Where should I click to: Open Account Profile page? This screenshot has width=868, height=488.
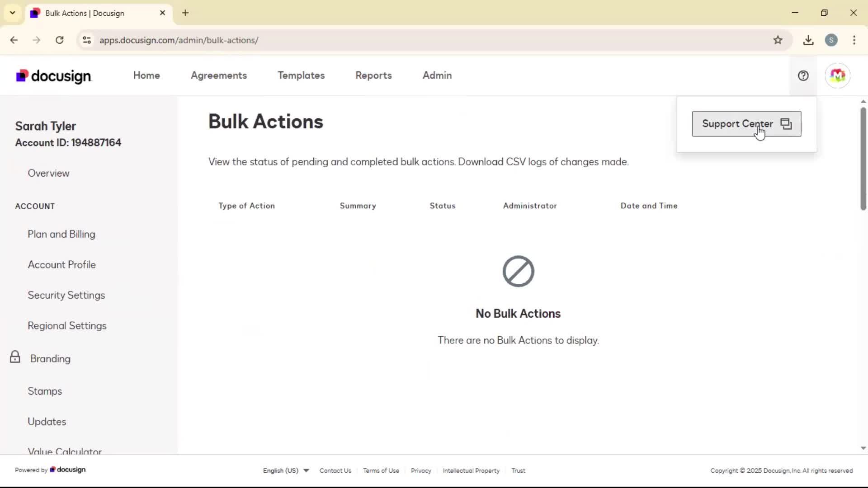[61, 265]
